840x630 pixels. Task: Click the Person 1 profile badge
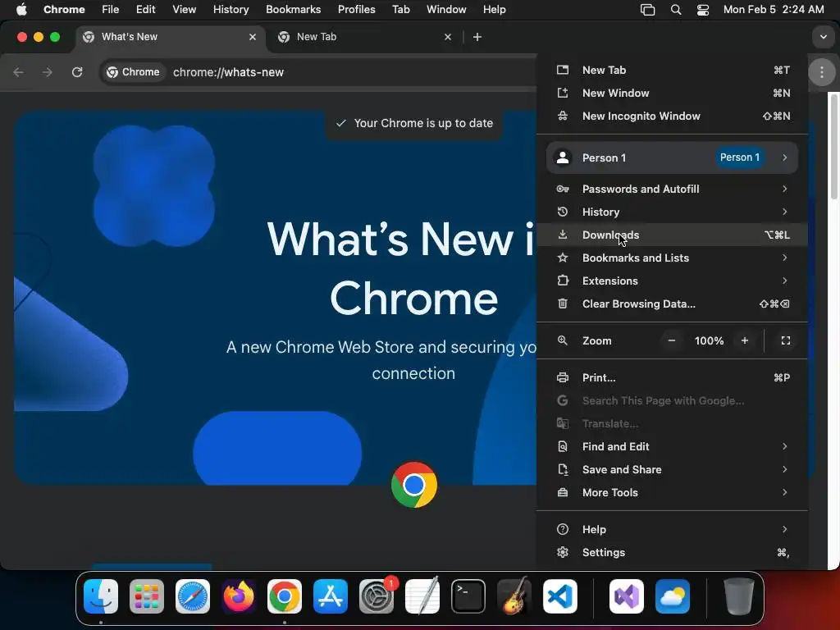[739, 157]
